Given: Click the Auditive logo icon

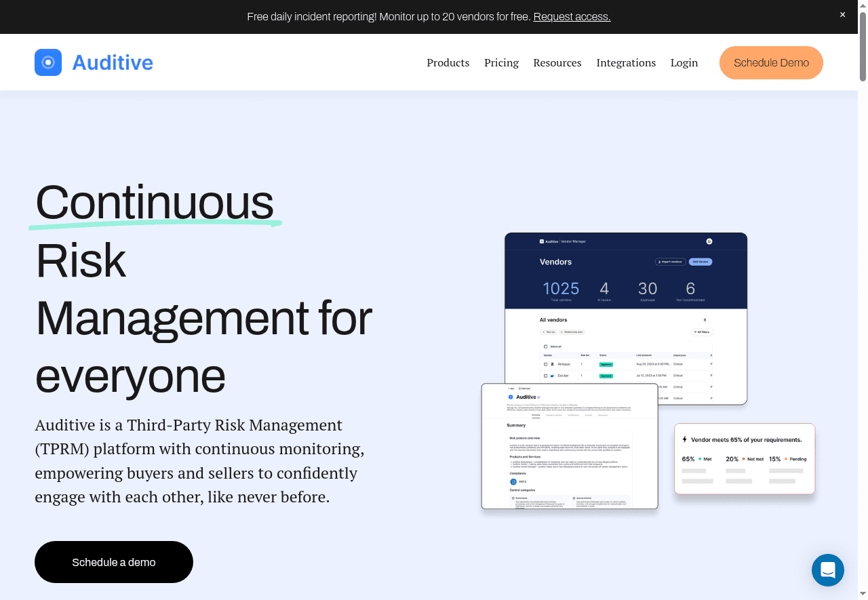Looking at the screenshot, I should tap(48, 62).
